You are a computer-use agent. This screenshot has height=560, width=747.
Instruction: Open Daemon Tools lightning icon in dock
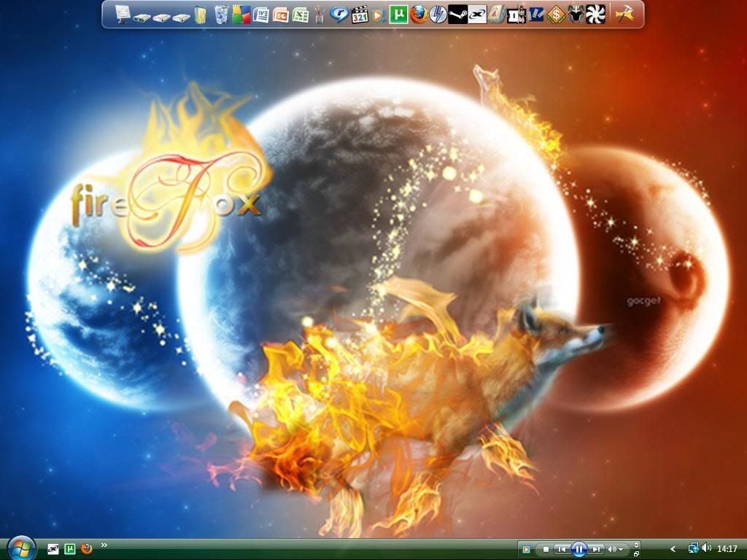[x=438, y=15]
